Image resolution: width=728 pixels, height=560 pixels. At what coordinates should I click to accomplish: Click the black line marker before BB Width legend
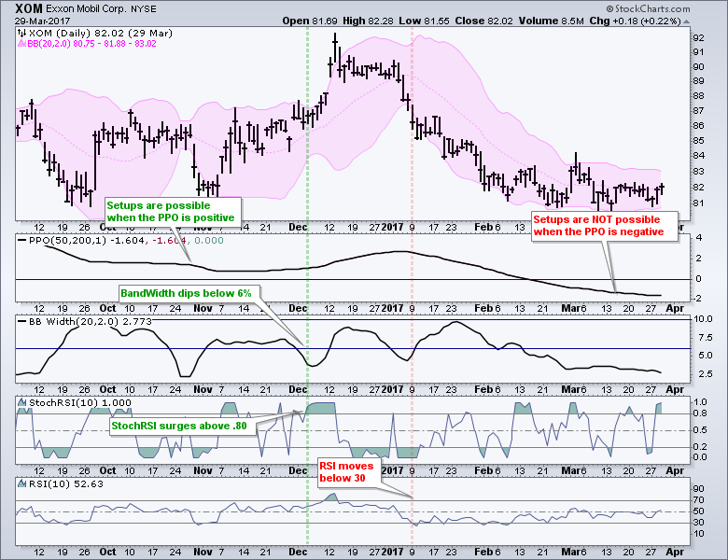click(x=21, y=321)
